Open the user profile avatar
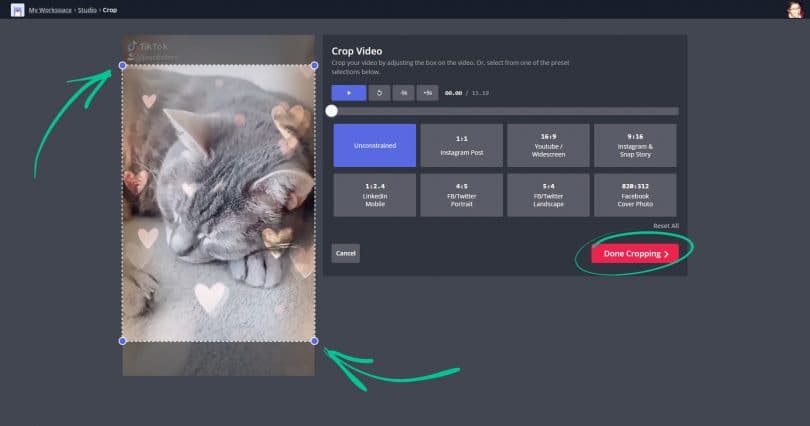810x426 pixels. (x=795, y=9)
